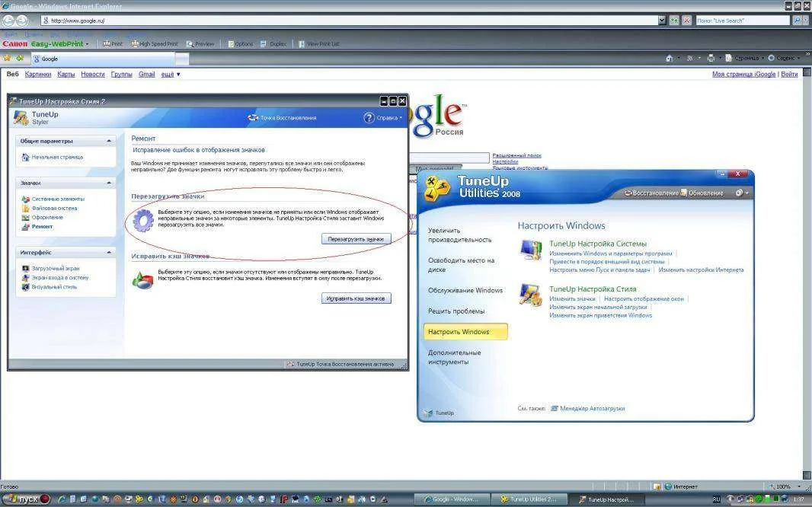Image resolution: width=812 pixels, height=507 pixels.
Task: Open Options in Canon Easy-WebPrint toolbar
Action: [240, 44]
